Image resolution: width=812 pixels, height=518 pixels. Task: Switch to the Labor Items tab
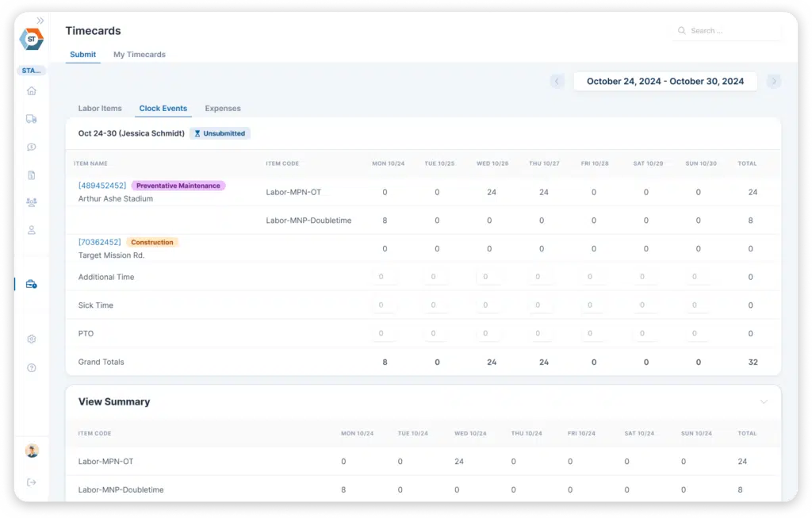100,109
